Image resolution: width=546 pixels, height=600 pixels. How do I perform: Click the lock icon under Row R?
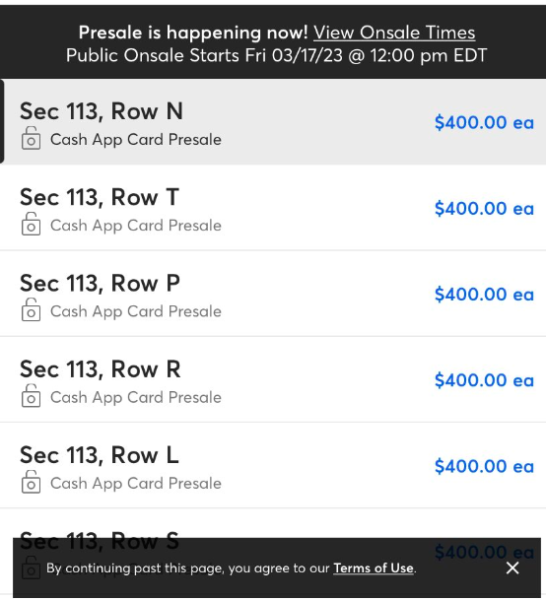(31, 396)
